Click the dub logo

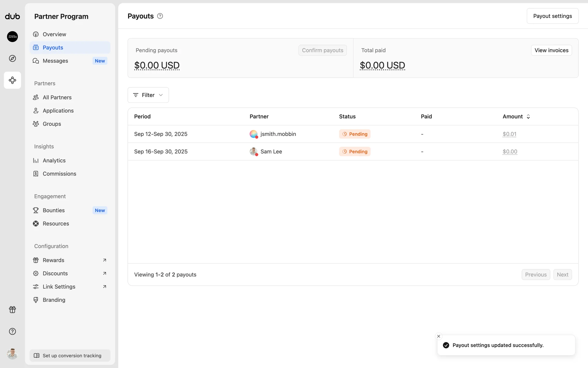coord(12,16)
